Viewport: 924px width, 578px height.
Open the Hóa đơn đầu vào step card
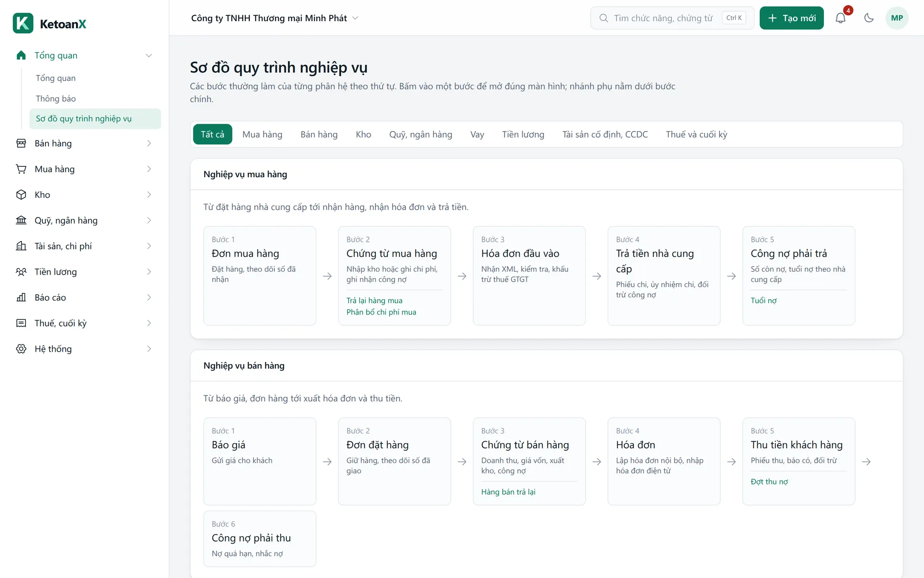coord(529,276)
